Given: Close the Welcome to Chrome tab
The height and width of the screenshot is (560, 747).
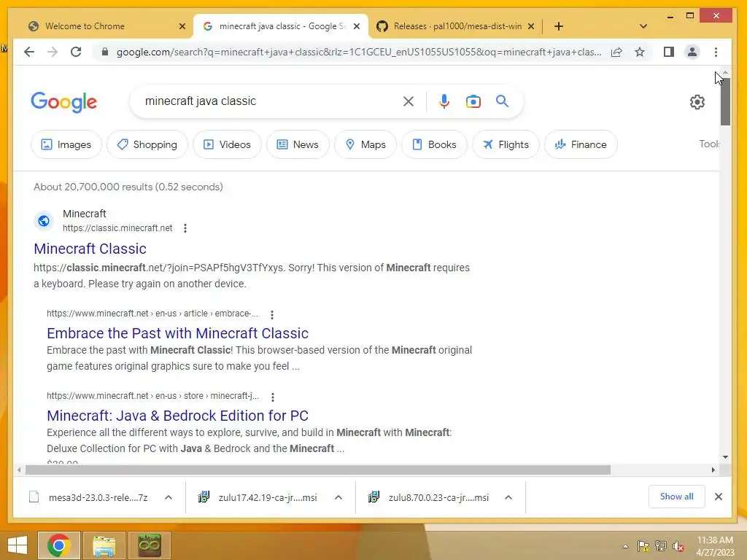Looking at the screenshot, I should 182,26.
